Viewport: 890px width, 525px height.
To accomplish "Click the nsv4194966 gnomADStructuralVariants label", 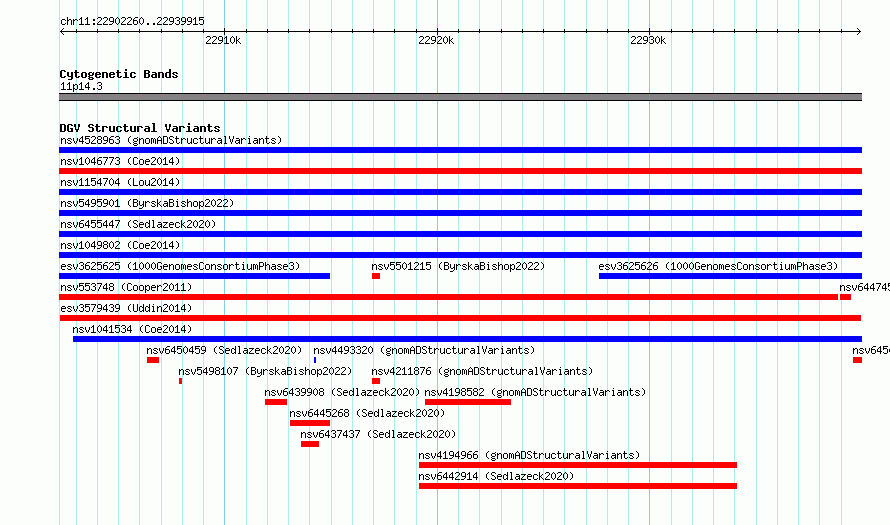I will (x=529, y=455).
